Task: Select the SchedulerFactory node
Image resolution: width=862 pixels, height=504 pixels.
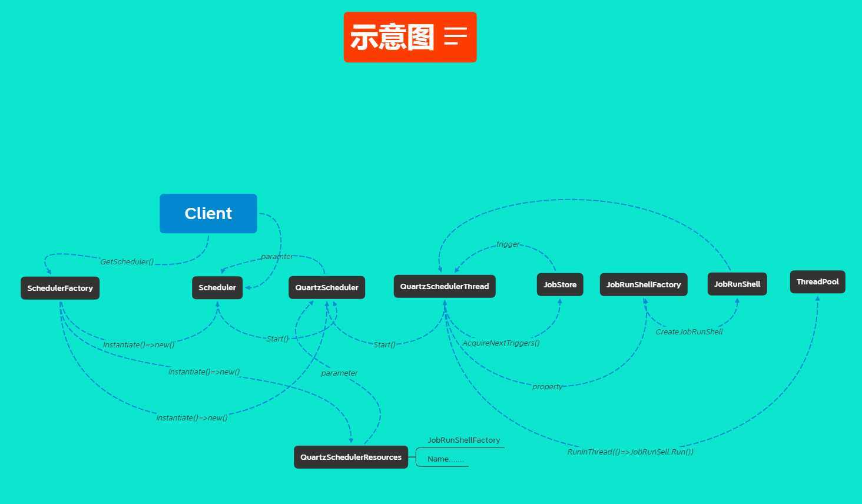Action: click(60, 289)
